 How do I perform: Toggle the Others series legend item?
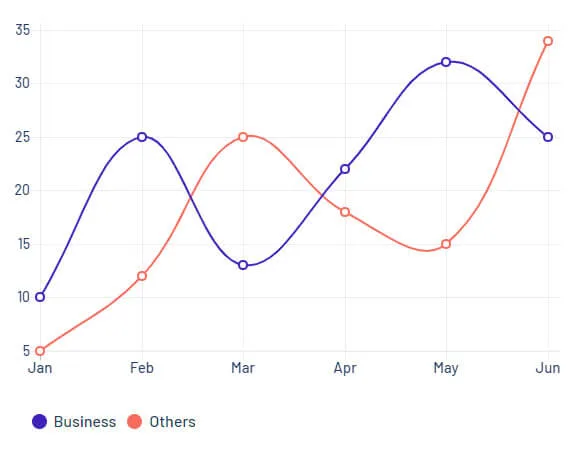161,422
